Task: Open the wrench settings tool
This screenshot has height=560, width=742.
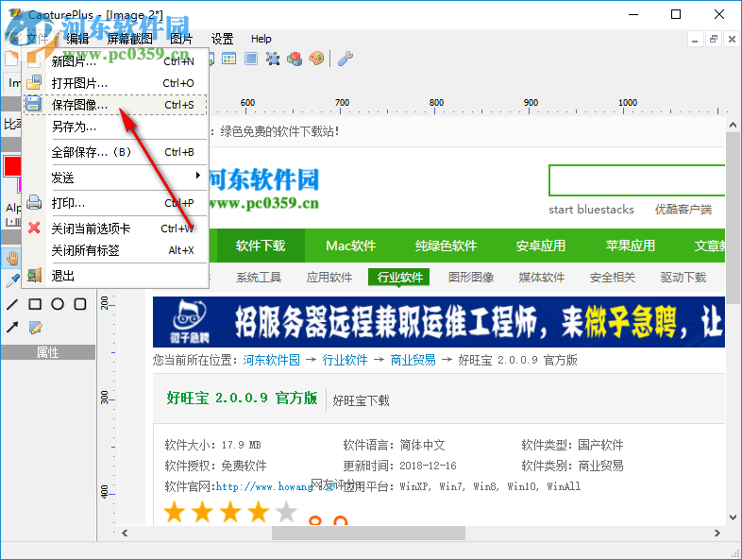Action: 346,59
